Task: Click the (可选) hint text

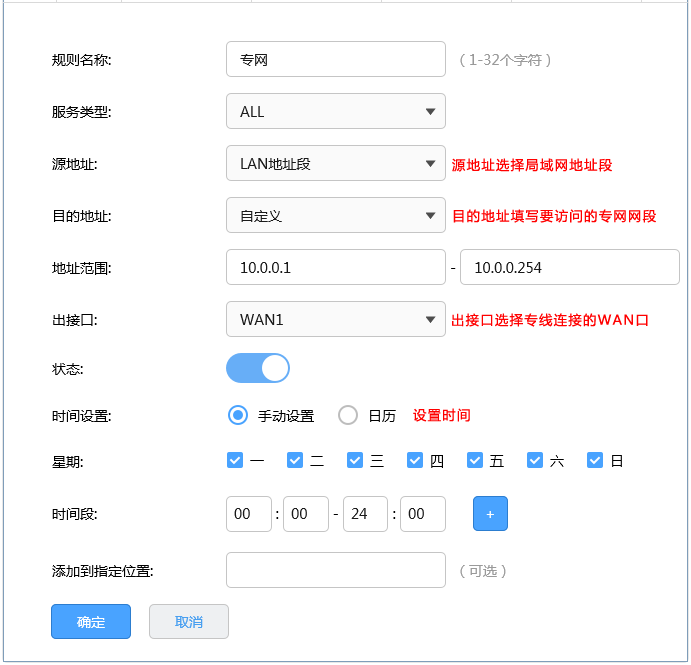Action: pyautogui.click(x=483, y=571)
